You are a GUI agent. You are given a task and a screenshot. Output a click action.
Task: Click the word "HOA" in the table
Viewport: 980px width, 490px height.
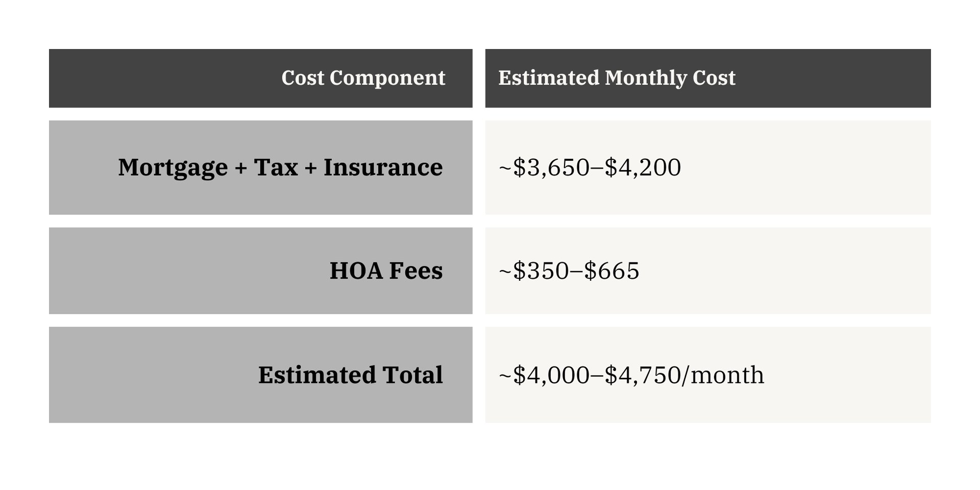[x=356, y=271]
